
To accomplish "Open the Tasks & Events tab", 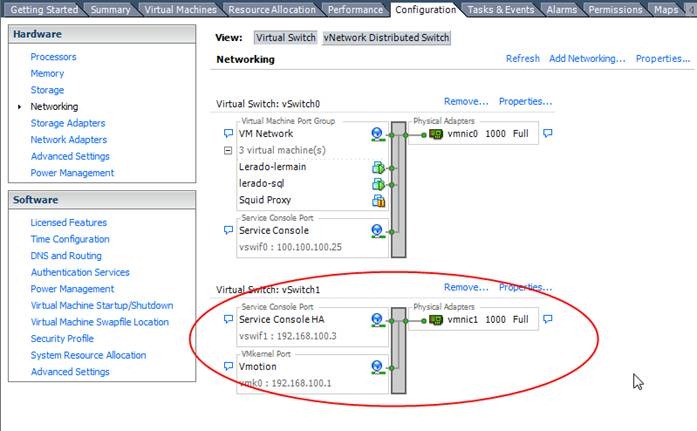I will (501, 9).
